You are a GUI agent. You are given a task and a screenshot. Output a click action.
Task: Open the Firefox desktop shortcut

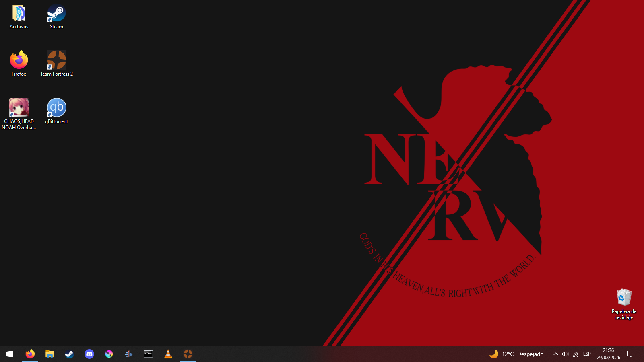19,64
